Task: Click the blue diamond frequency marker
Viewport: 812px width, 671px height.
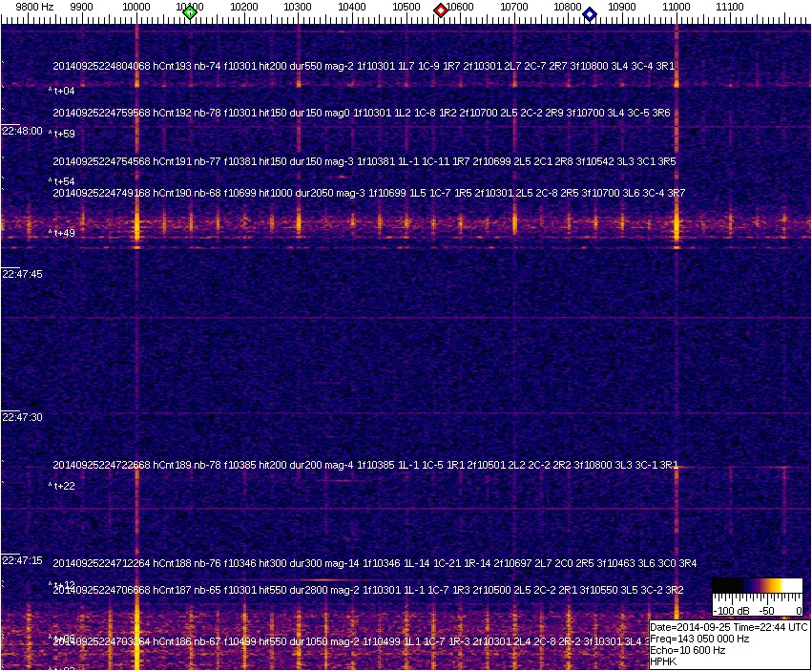Action: click(590, 14)
